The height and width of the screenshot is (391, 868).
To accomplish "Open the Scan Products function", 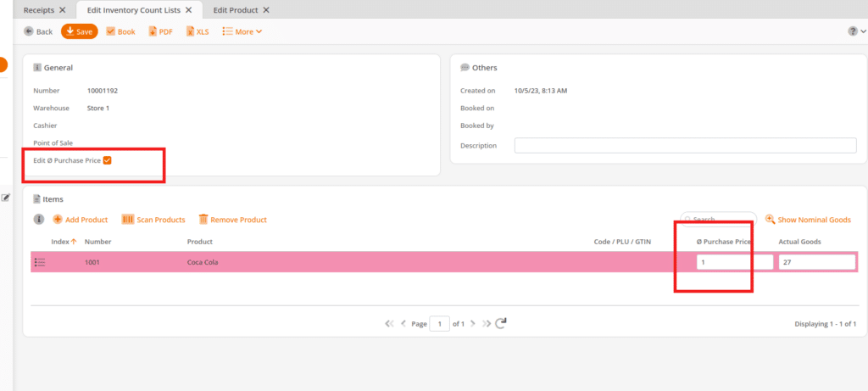I will tap(153, 220).
